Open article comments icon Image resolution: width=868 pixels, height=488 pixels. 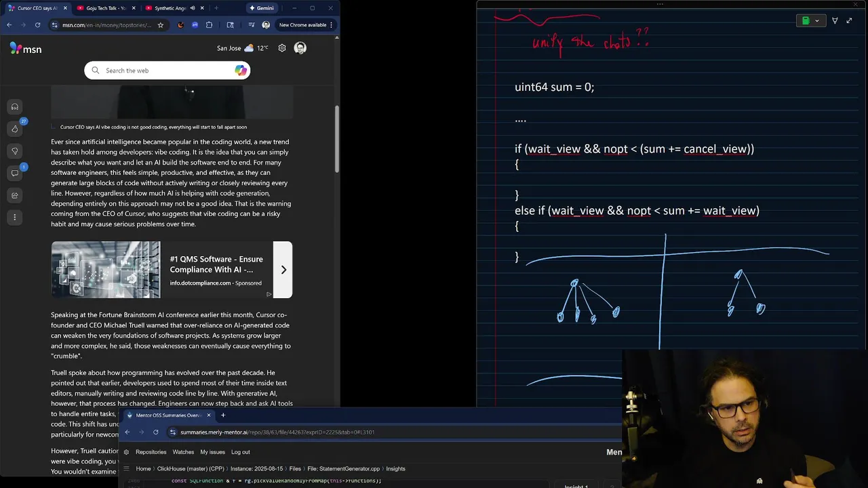click(x=14, y=173)
